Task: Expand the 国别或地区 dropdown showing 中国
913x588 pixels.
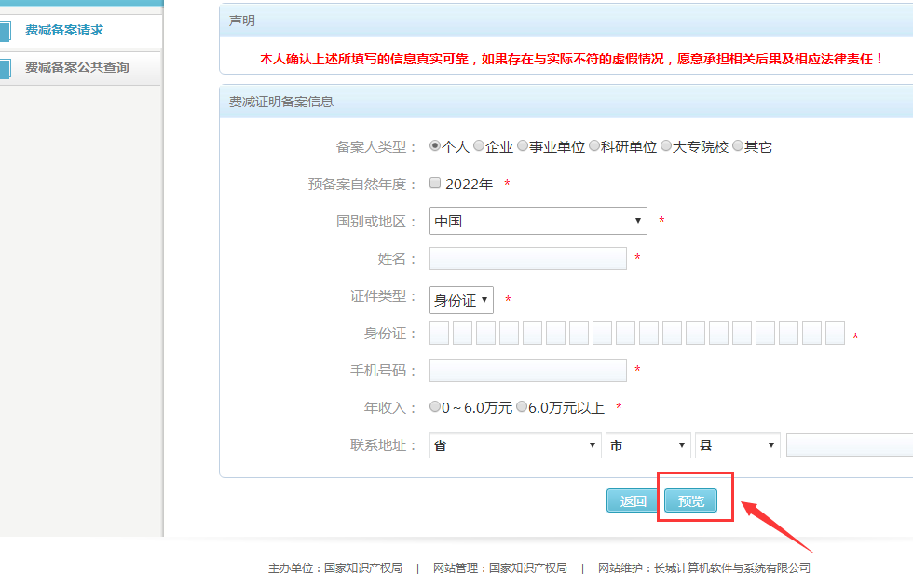Action: (x=538, y=221)
